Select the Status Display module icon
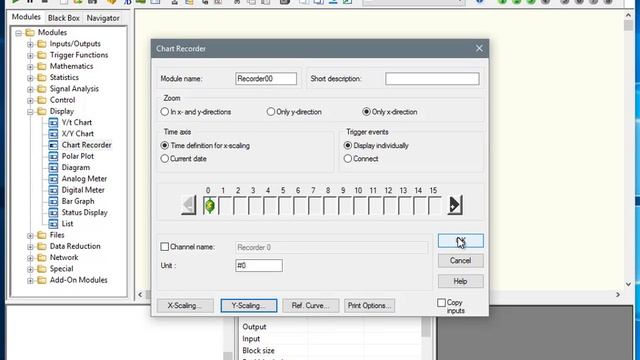Screen dimensions: 640x360 pyautogui.click(x=53, y=213)
